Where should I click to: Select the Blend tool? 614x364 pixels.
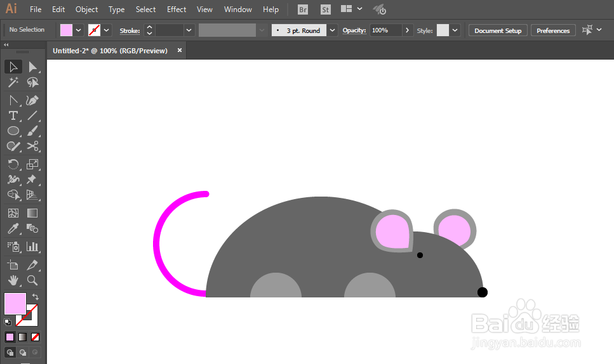[32, 228]
